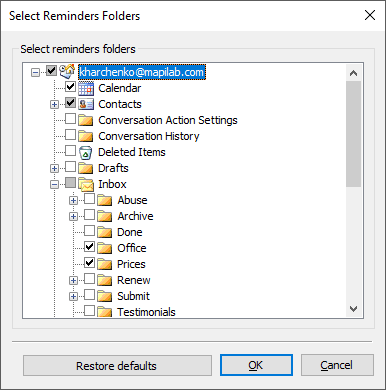The image size is (386, 390).
Task: Click the Restore defaults button
Action: click(117, 365)
